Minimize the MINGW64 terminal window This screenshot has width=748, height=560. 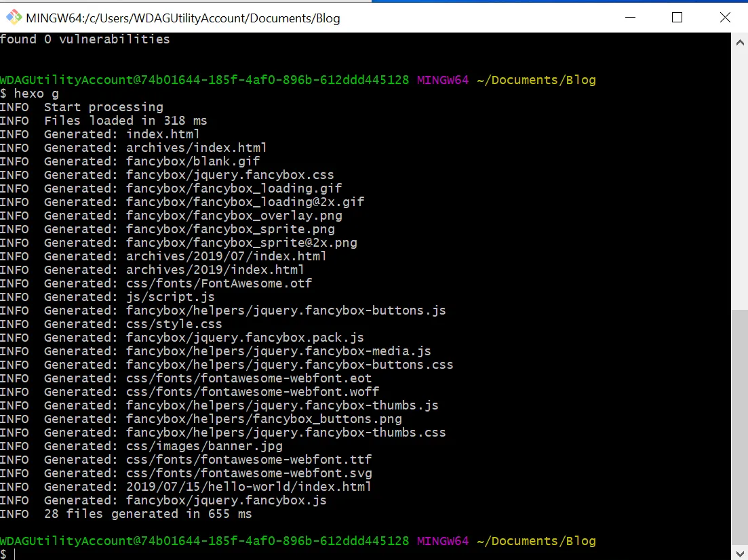629,18
